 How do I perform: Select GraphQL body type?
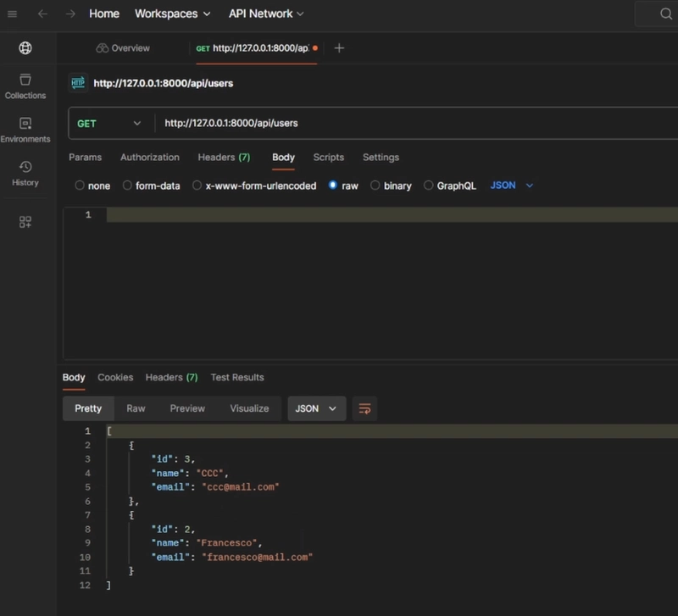click(x=429, y=186)
